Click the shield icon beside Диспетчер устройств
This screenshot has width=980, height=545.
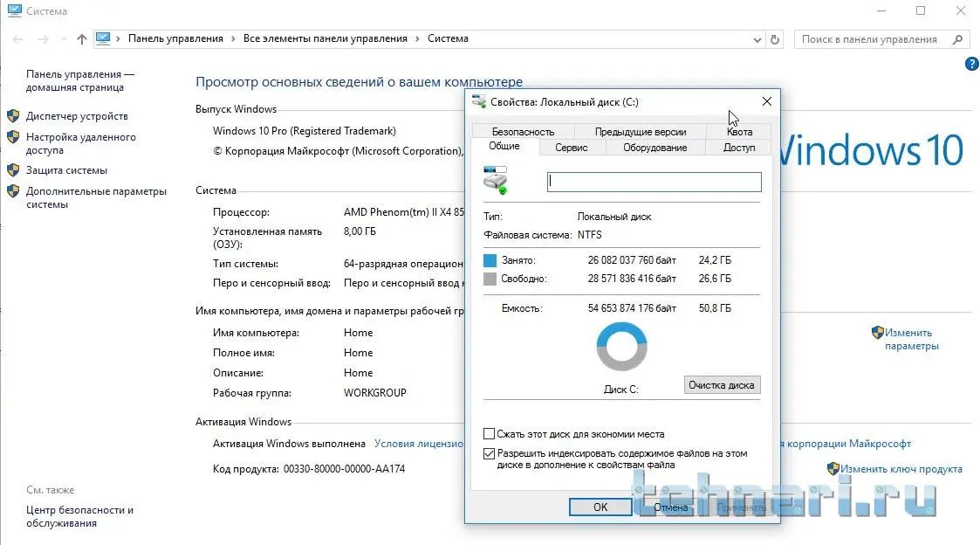coord(13,116)
